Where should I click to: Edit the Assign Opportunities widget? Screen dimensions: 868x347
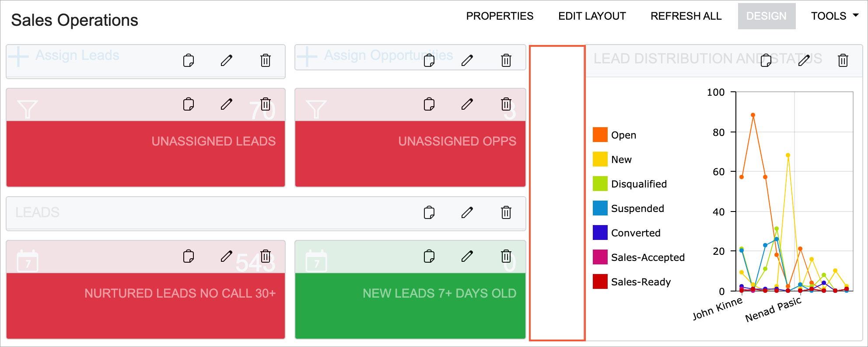(x=467, y=60)
